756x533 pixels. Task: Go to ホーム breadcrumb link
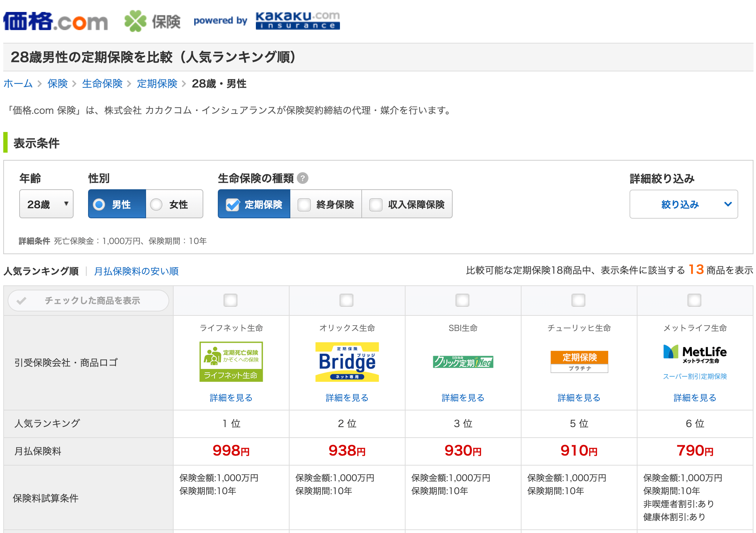pos(18,84)
